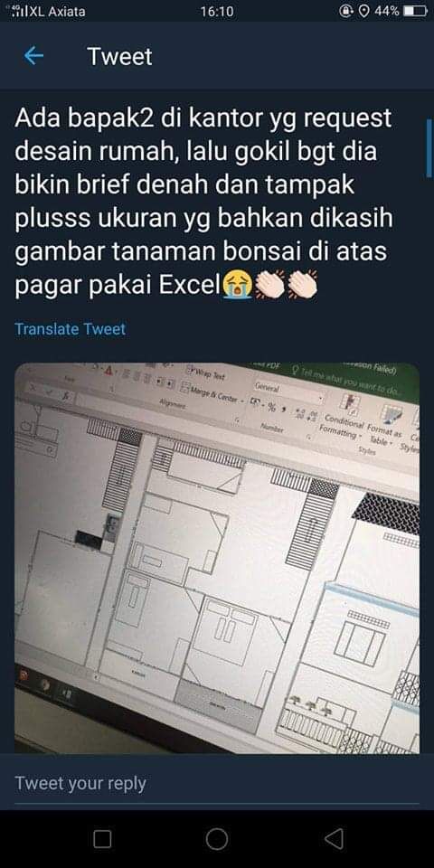The width and height of the screenshot is (434, 868).
Task: Open the attached Excel photo
Action: coord(216,558)
